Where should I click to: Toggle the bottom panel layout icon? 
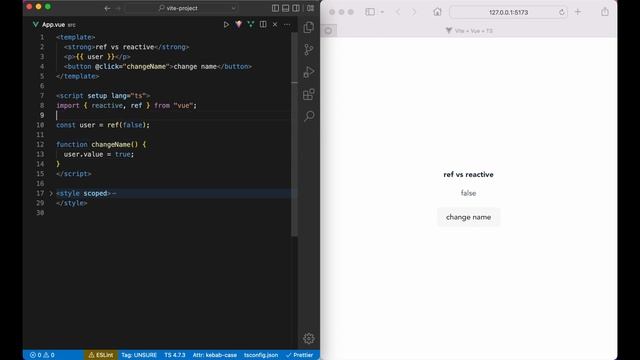pos(286,8)
